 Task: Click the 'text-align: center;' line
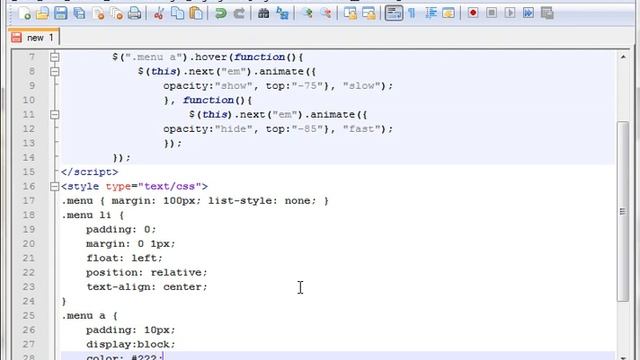(x=147, y=287)
